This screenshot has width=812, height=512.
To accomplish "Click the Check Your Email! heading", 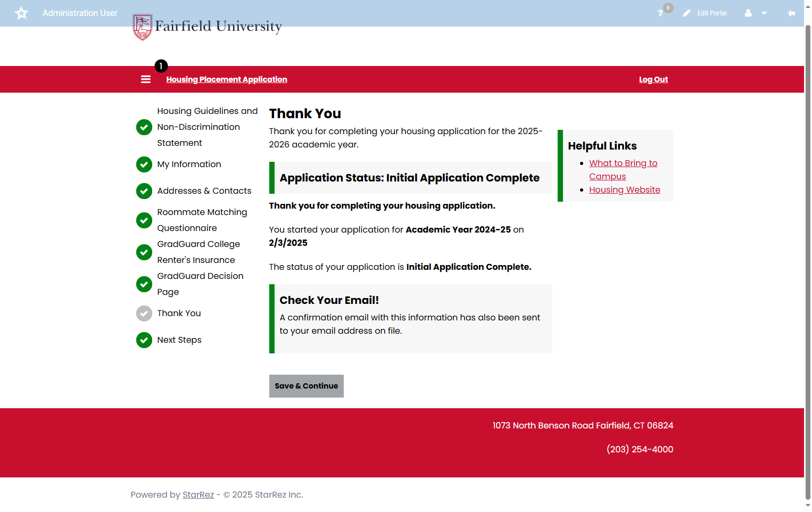I will 329,301.
